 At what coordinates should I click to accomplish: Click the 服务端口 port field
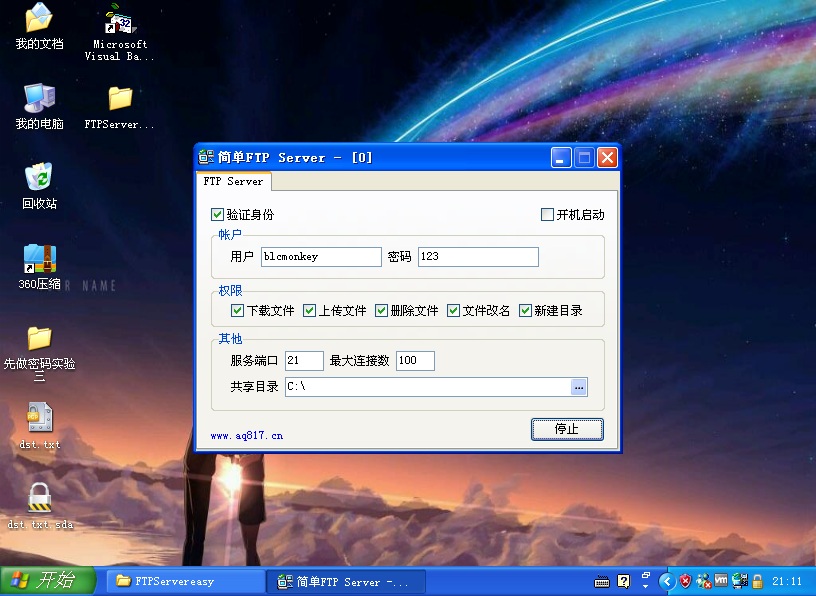click(304, 361)
